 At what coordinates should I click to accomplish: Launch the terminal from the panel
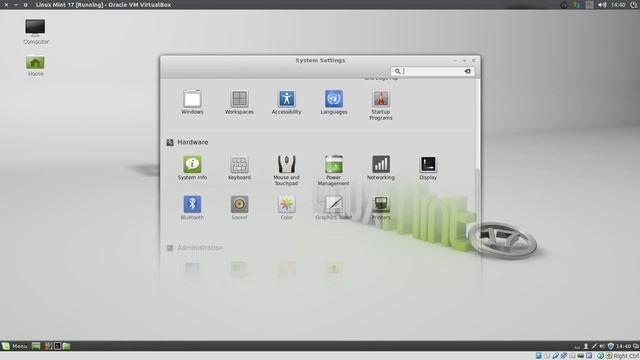point(58,346)
